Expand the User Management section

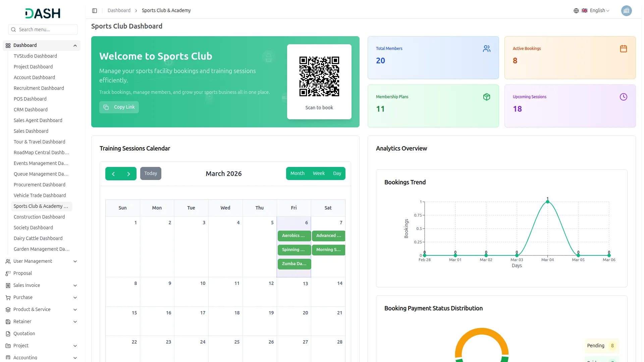pos(33,261)
